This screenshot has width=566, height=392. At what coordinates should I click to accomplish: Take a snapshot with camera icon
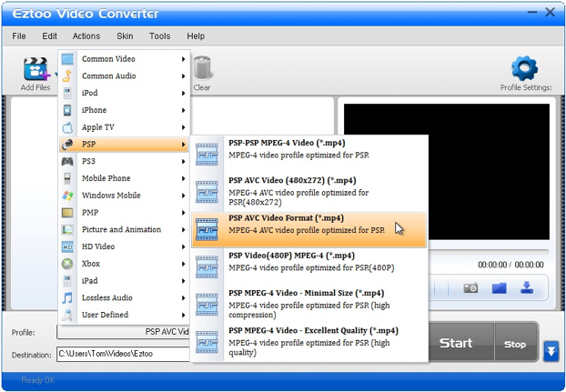pos(470,287)
